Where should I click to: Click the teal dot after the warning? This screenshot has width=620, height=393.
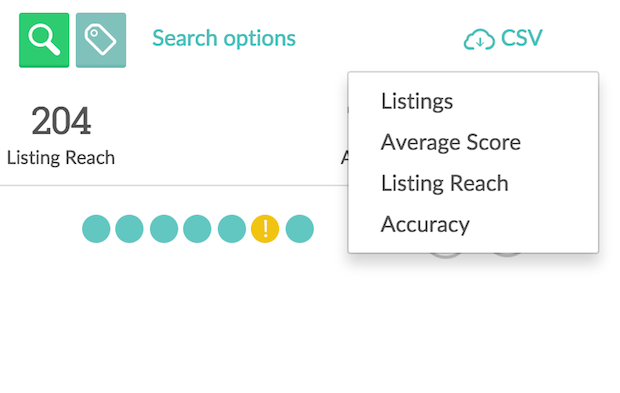[300, 229]
